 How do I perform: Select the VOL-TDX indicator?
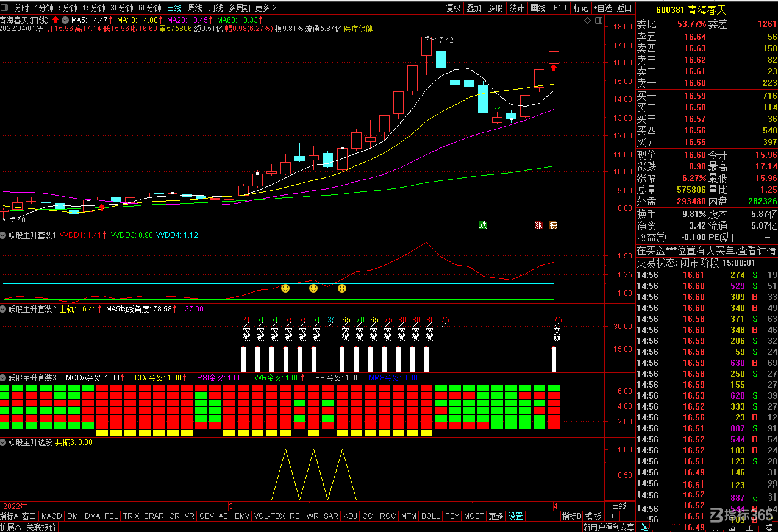coord(269,516)
